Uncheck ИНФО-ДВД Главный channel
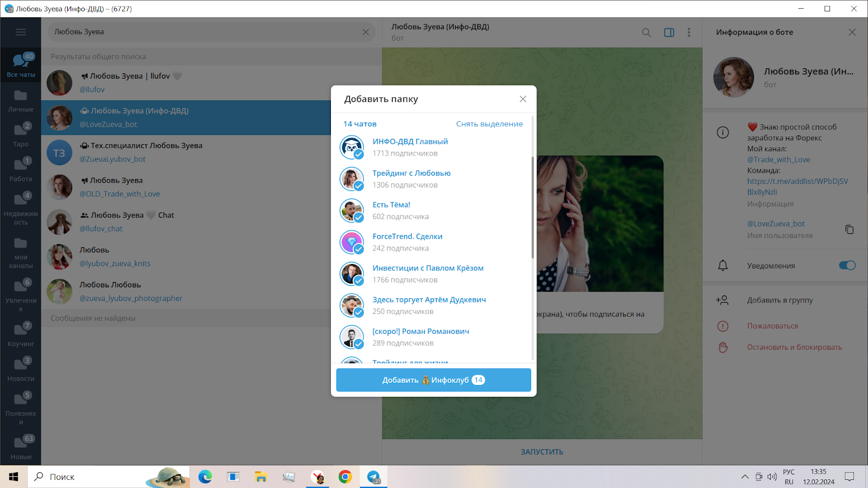Viewport: 868px width, 488px height. pos(432,147)
